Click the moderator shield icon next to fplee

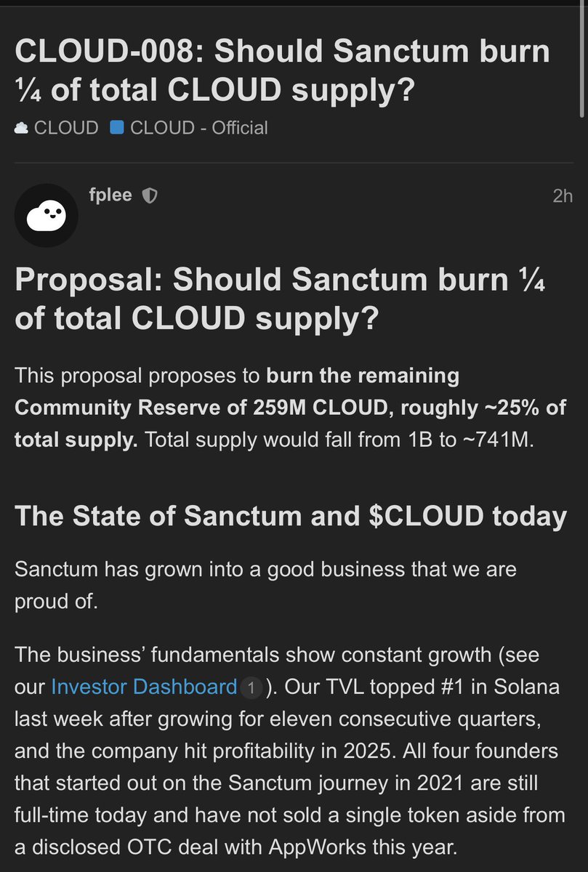[x=149, y=195]
